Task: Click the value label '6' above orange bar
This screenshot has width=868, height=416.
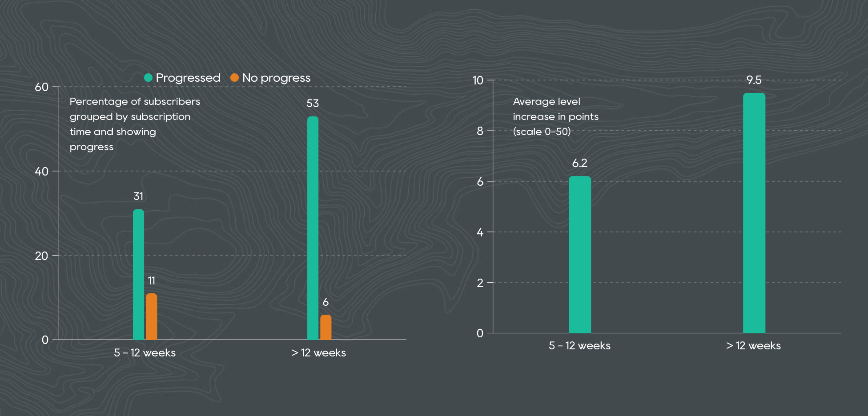Action: (326, 302)
